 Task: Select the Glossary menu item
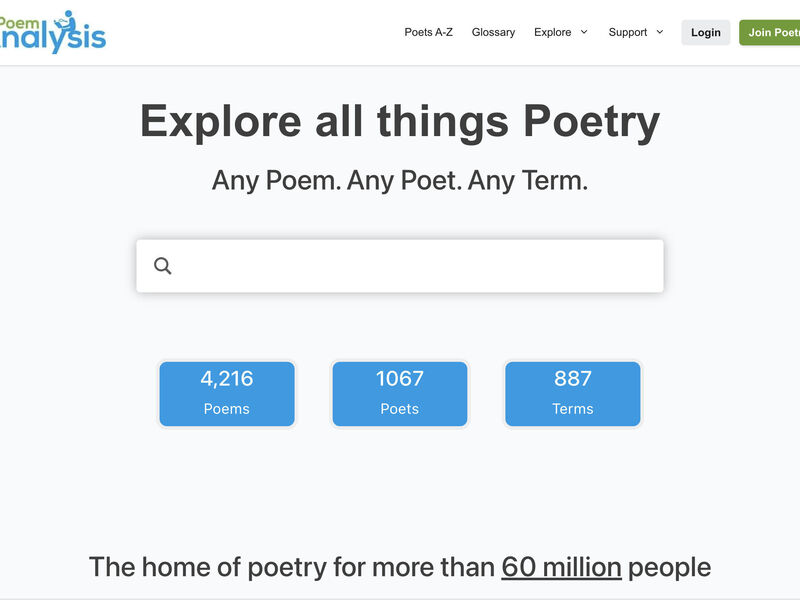(x=493, y=32)
